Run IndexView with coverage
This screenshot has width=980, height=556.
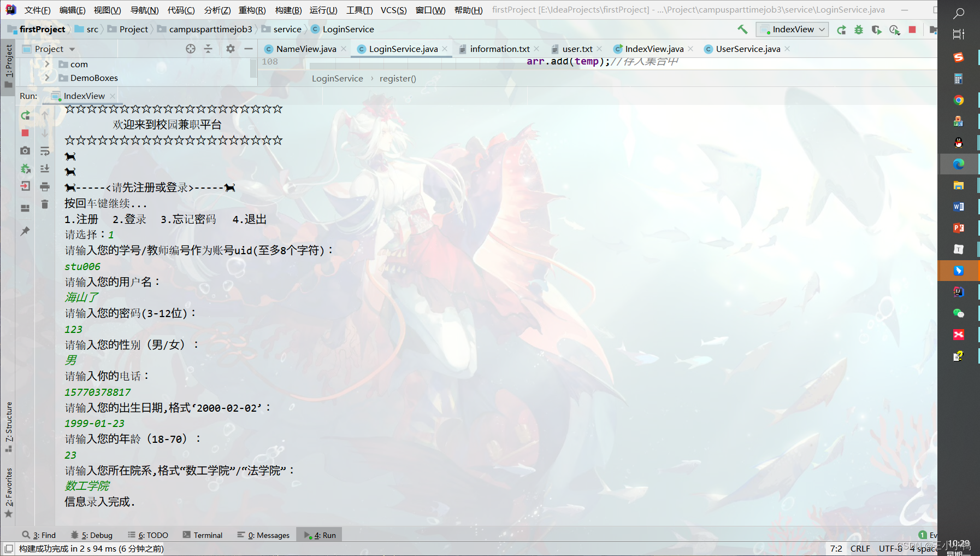tap(876, 30)
